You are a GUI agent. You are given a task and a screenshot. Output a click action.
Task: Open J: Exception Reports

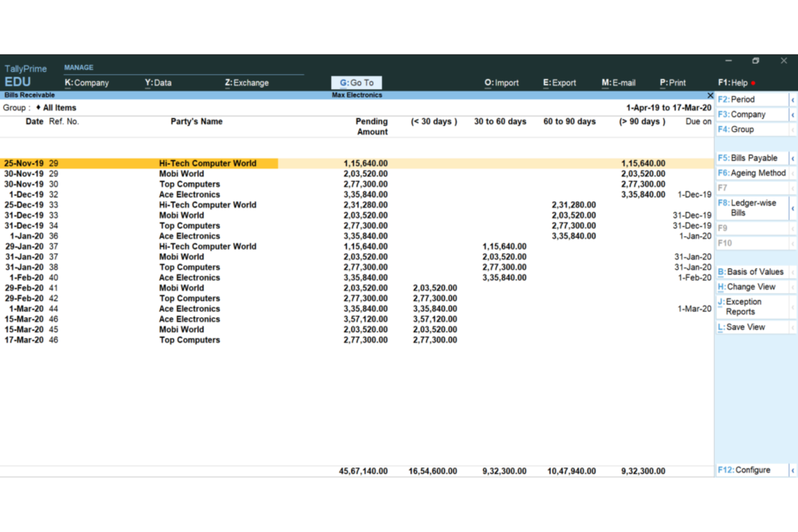click(x=752, y=307)
